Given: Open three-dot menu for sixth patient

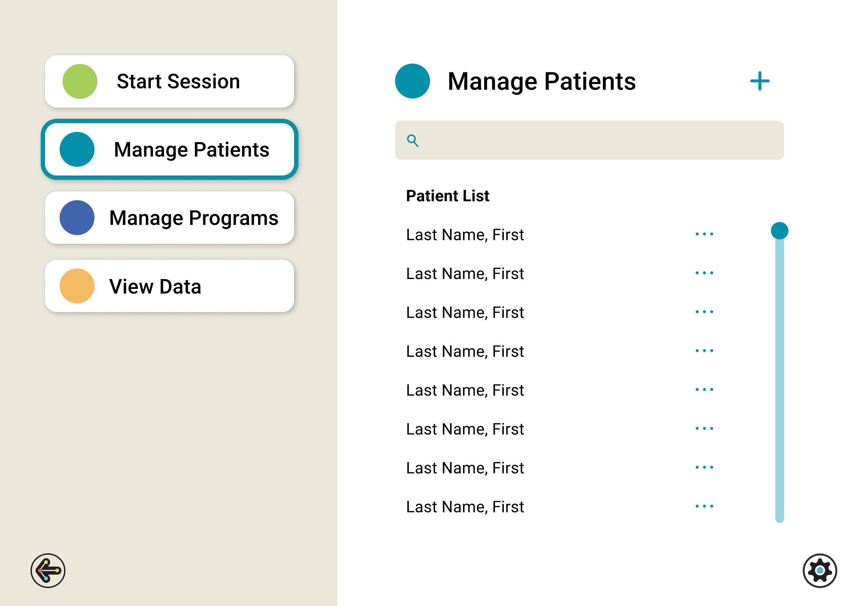Looking at the screenshot, I should tap(704, 428).
